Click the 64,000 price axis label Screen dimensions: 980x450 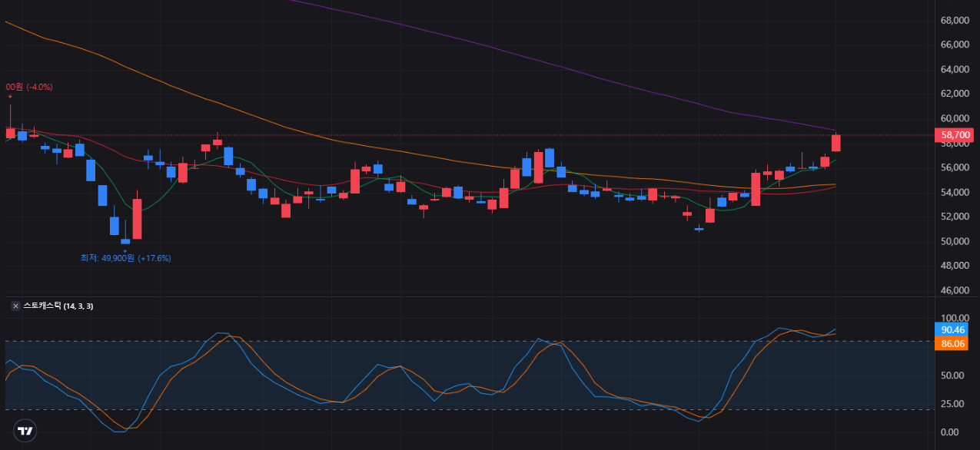pyautogui.click(x=956, y=69)
